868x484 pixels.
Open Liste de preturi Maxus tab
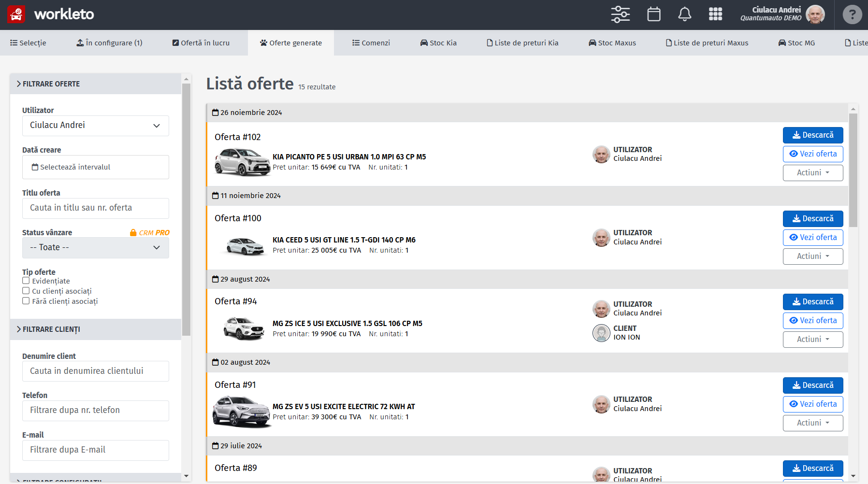[707, 43]
